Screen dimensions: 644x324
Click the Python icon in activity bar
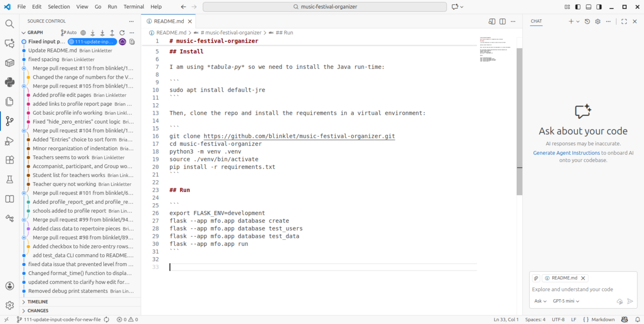(9, 82)
